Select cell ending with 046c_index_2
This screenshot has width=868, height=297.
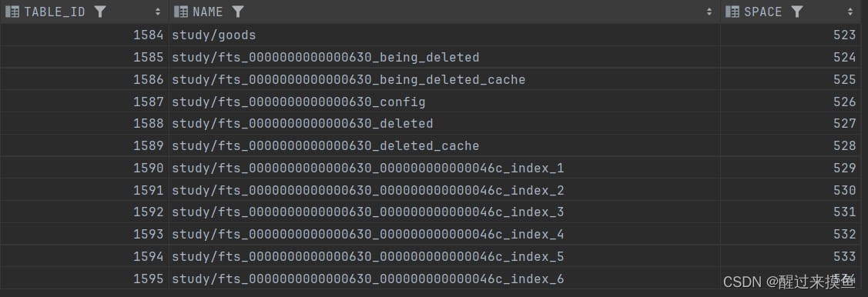[x=444, y=190]
